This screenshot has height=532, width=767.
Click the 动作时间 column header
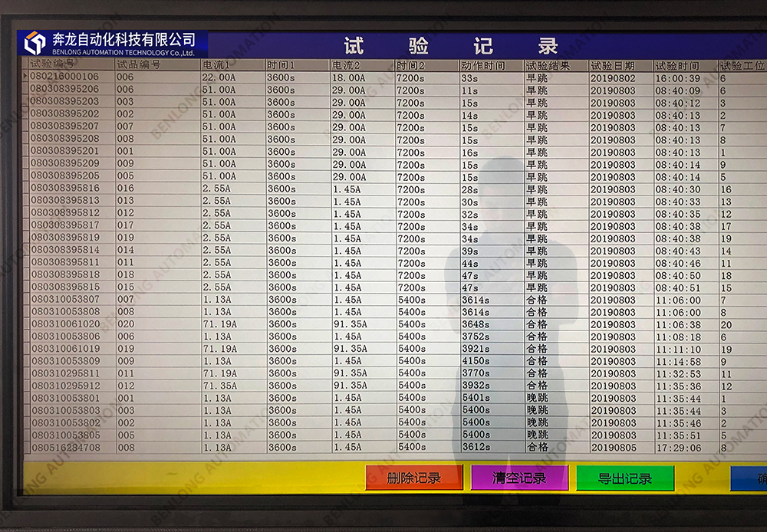483,66
